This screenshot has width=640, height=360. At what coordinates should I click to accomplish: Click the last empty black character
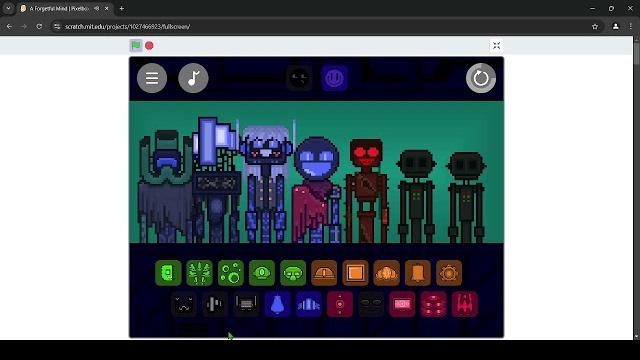tap(466, 197)
